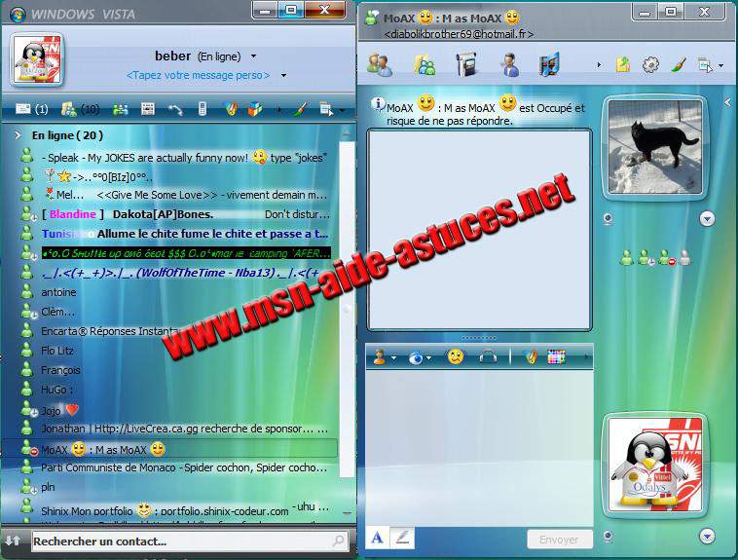Viewport: 738px width, 560px height.
Task: Click the personal message placeholder text
Action: pos(199,75)
